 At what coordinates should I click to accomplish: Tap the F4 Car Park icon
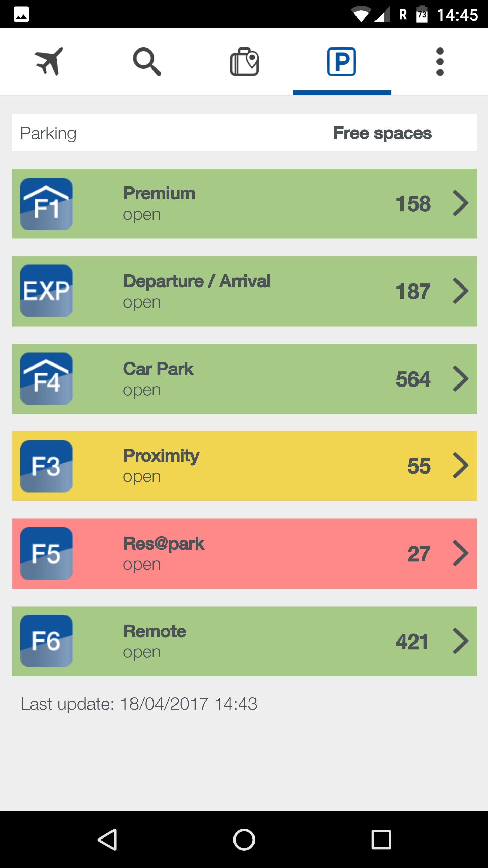pyautogui.click(x=46, y=378)
